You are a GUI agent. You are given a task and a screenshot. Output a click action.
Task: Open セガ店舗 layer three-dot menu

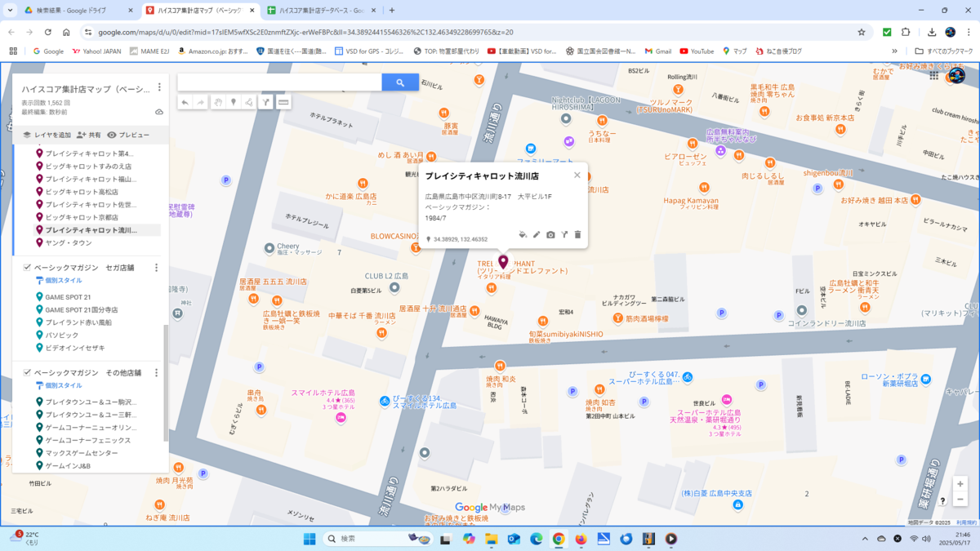pos(157,267)
